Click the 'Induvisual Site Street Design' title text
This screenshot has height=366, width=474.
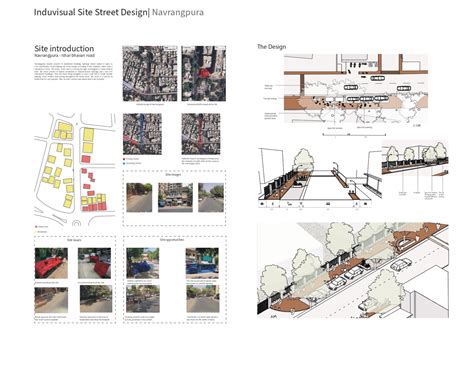90,12
